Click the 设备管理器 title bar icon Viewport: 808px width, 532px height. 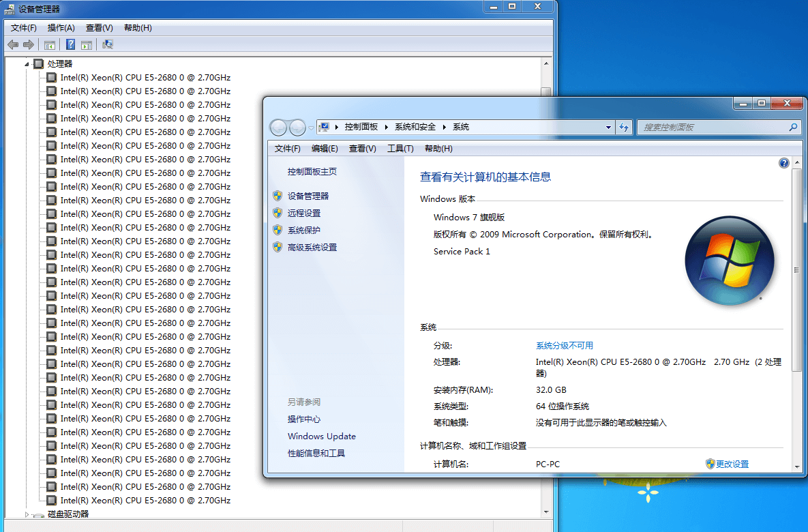point(9,9)
